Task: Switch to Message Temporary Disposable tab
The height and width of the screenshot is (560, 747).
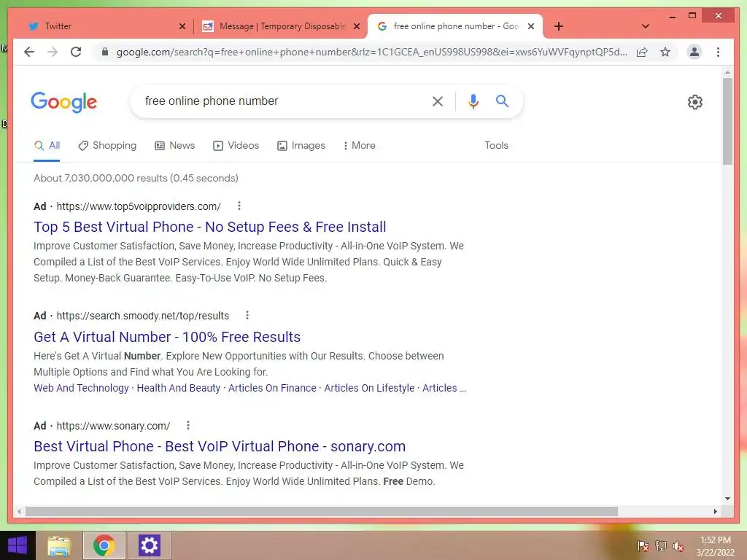Action: (x=282, y=26)
